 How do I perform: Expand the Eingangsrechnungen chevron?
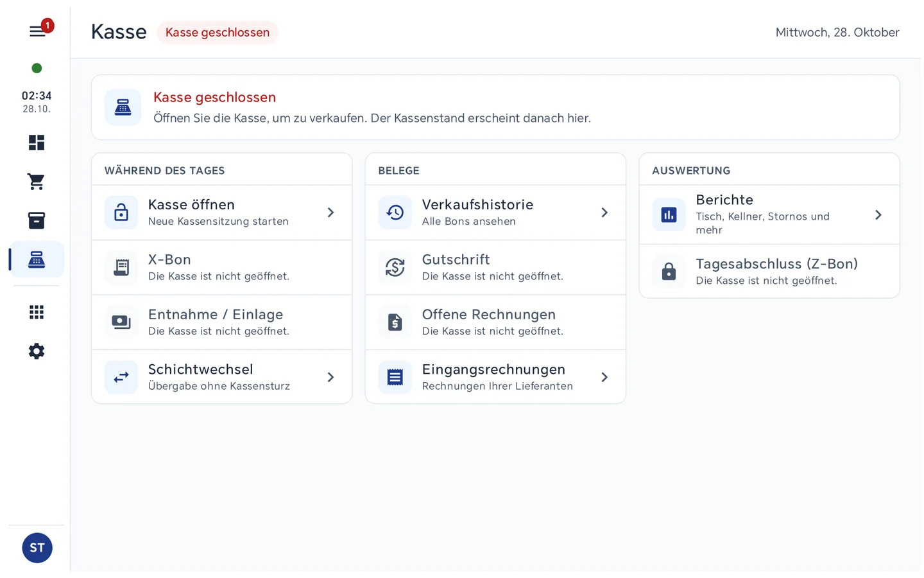pos(604,377)
